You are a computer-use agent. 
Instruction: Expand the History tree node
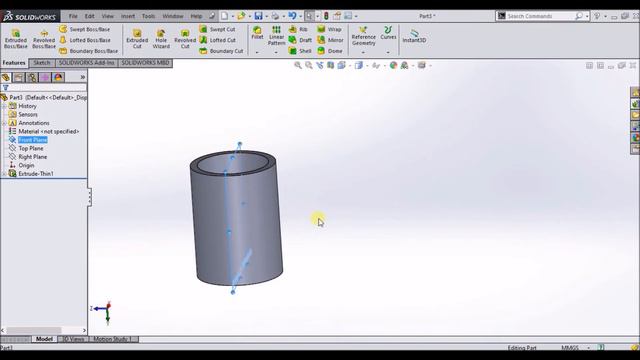[4, 106]
